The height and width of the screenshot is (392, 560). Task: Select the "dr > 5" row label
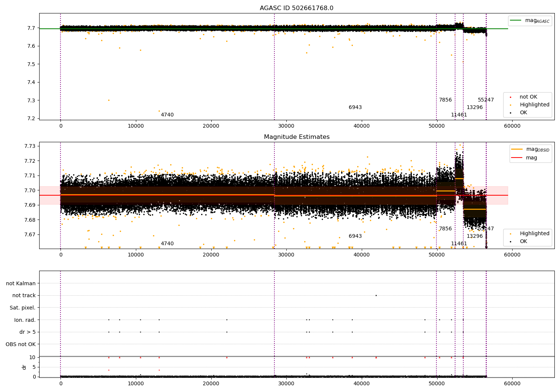click(27, 332)
